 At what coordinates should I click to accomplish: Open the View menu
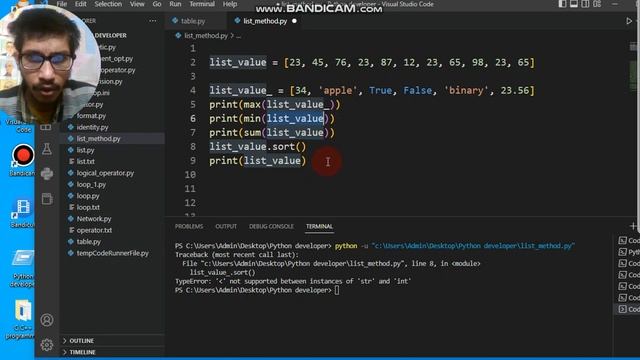pyautogui.click(x=137, y=4)
